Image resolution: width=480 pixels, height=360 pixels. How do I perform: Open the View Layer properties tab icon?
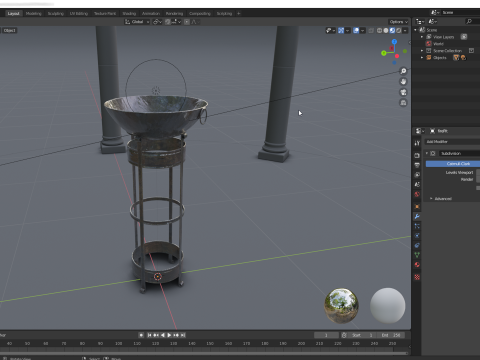pyautogui.click(x=417, y=175)
